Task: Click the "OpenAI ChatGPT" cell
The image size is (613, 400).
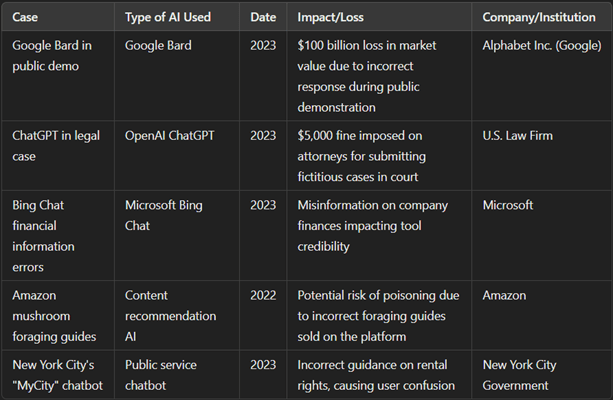Action: [172, 135]
